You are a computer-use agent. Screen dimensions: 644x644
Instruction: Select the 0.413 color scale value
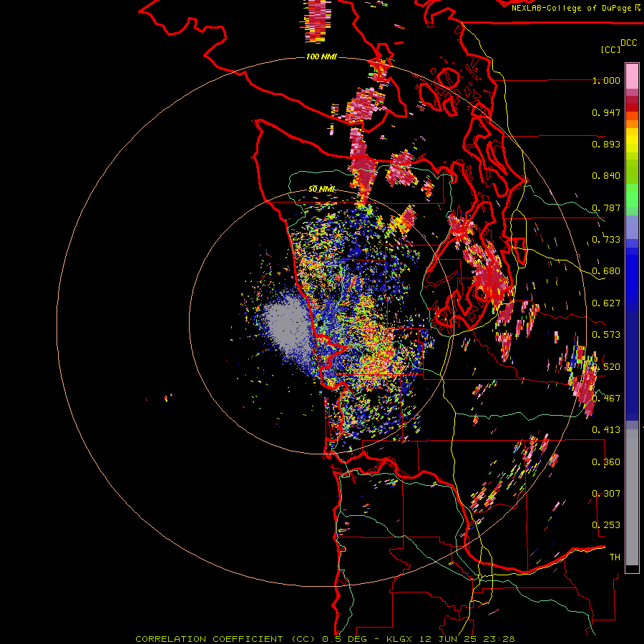coord(606,430)
